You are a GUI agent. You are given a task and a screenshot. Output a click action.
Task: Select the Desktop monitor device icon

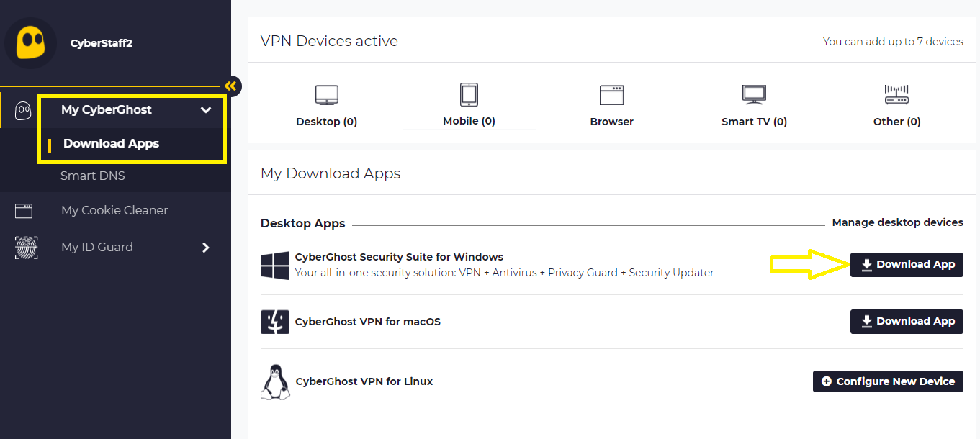tap(327, 95)
